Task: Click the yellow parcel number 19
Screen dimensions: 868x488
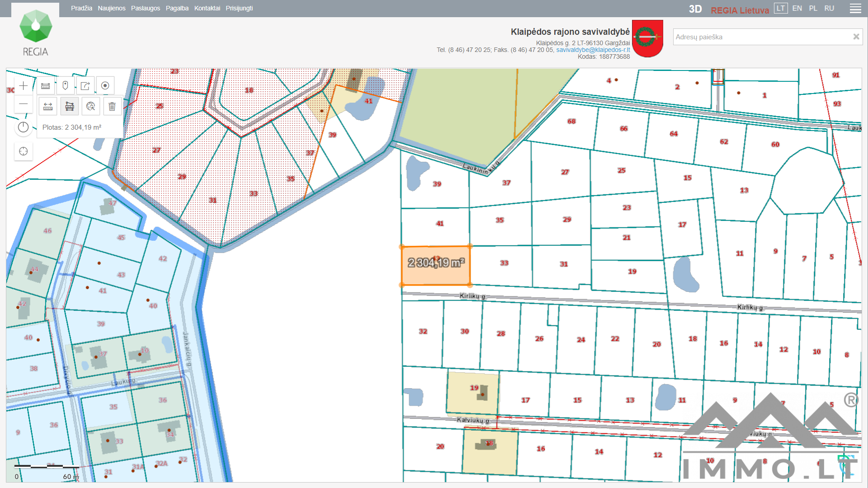Action: (474, 388)
